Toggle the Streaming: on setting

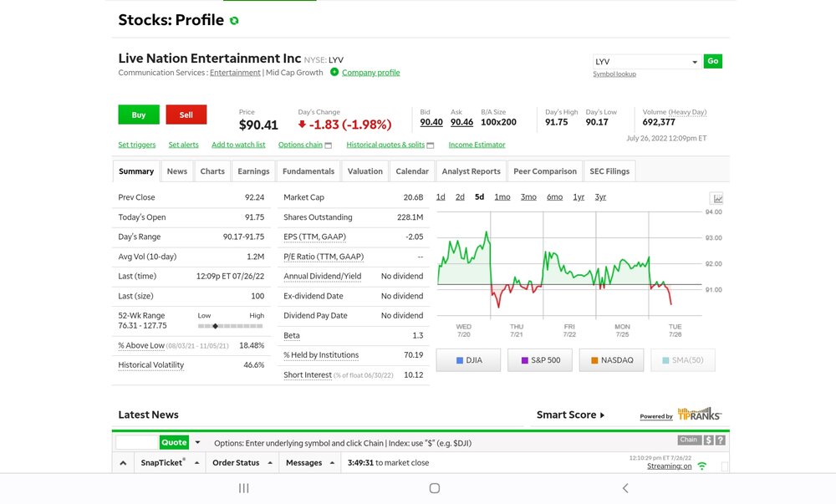point(669,466)
